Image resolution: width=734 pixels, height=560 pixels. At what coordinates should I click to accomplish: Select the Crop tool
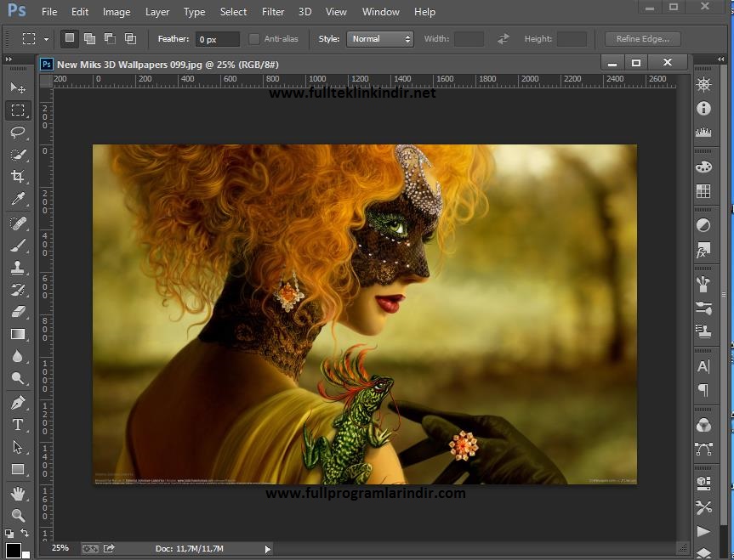pos(18,177)
